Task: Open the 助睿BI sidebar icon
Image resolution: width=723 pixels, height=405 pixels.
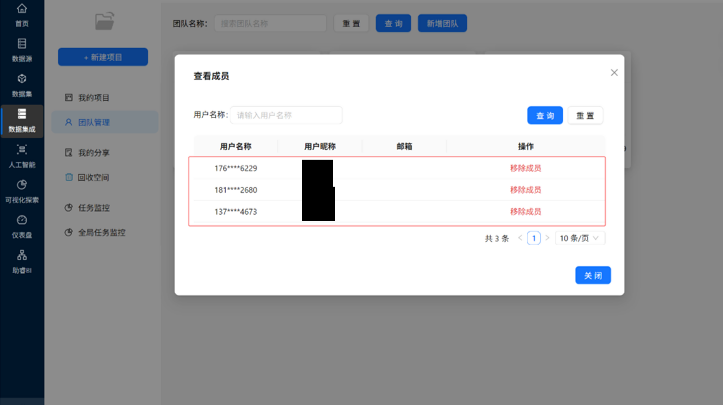Action: click(22, 255)
